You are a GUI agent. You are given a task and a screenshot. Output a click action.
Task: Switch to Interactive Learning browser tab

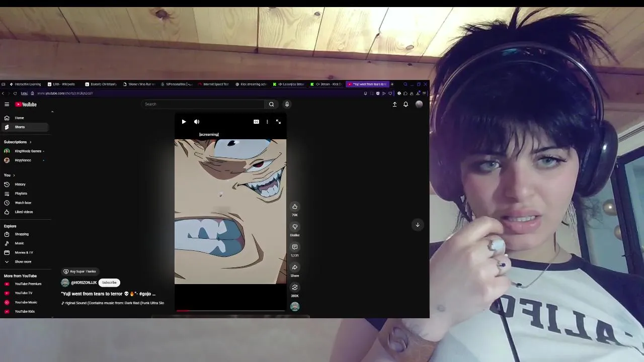[x=25, y=84]
